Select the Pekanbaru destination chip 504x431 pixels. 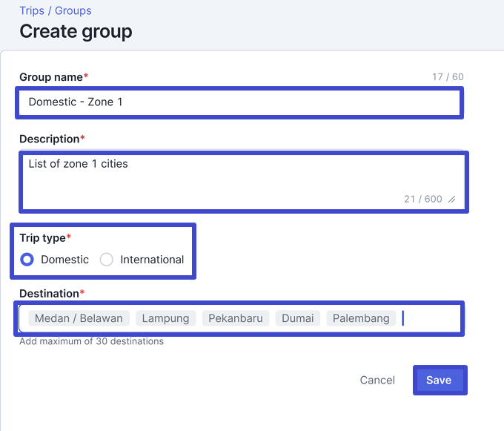point(235,318)
